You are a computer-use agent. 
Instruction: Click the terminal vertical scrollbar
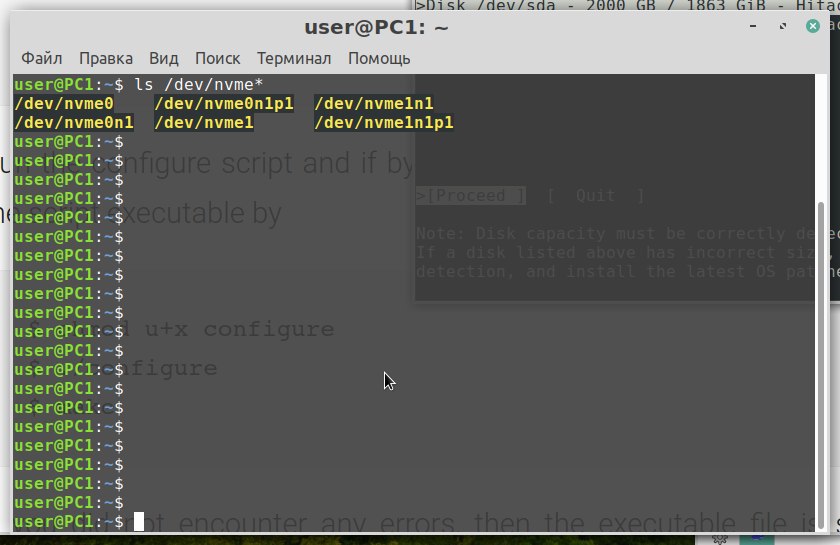coord(820,364)
